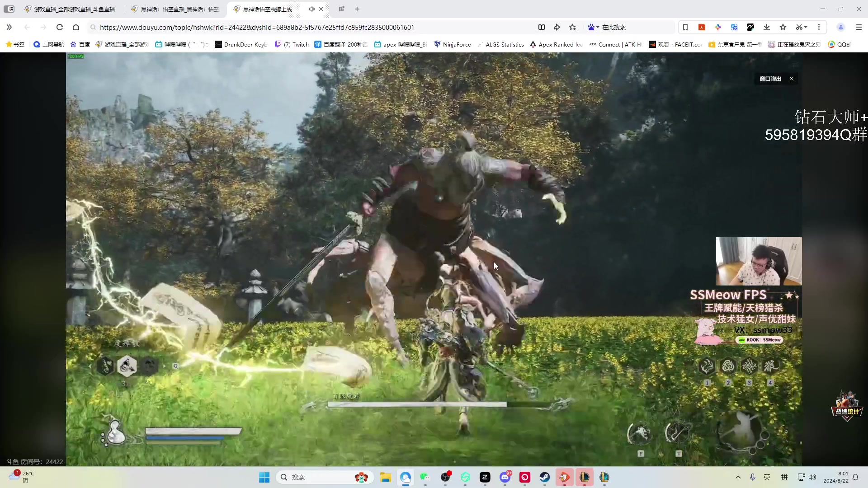Open the tab grid overview icon
This screenshot has width=868, height=488.
coord(341,9)
